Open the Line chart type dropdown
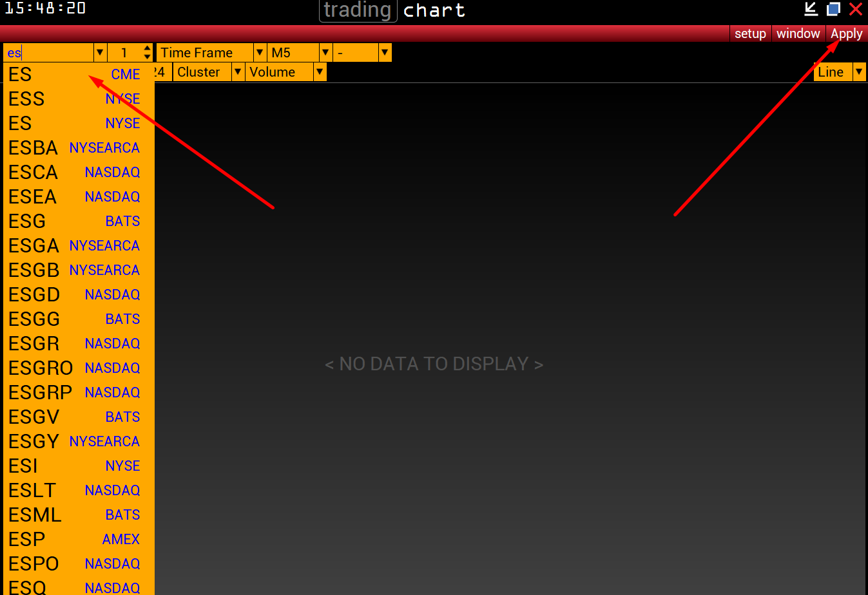The image size is (868, 595). click(859, 72)
